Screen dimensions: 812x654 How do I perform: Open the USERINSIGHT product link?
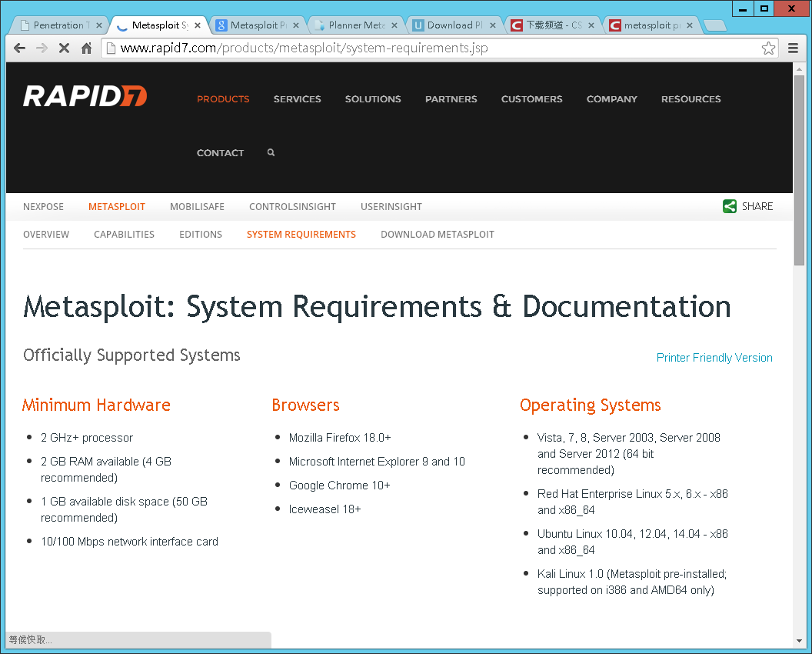pos(391,207)
